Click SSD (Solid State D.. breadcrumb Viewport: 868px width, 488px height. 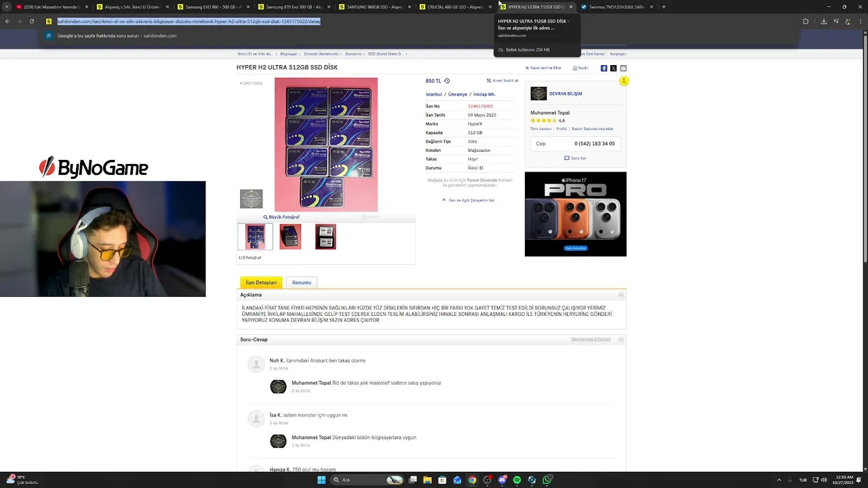point(386,54)
